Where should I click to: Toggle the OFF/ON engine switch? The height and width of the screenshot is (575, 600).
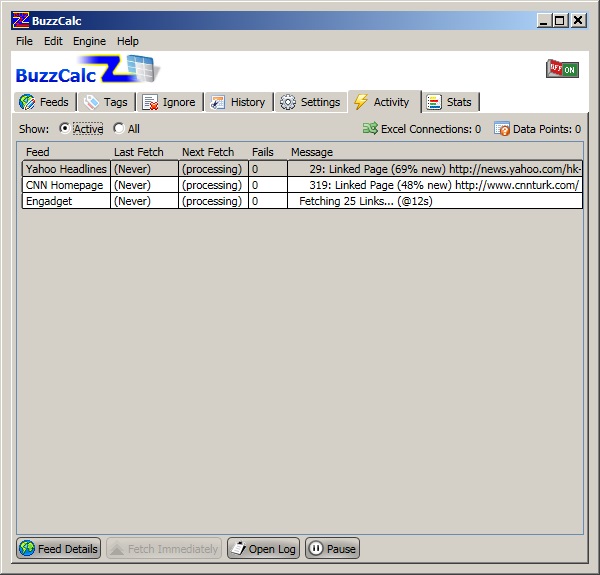pos(561,69)
